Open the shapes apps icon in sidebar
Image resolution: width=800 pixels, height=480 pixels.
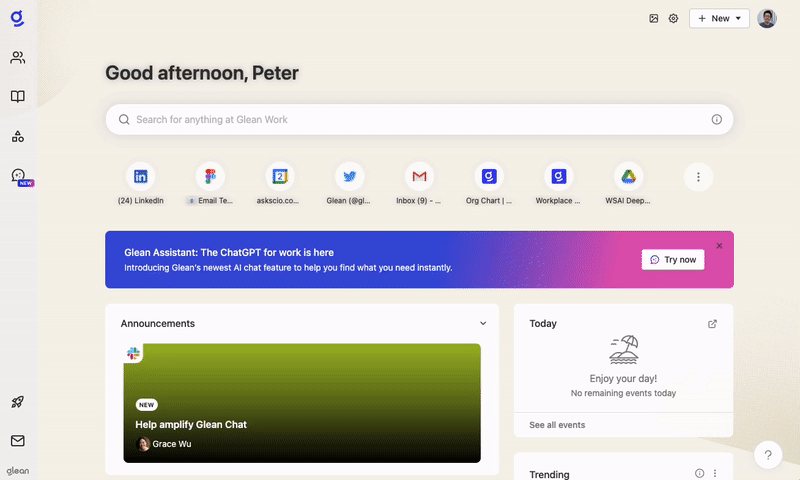click(18, 136)
